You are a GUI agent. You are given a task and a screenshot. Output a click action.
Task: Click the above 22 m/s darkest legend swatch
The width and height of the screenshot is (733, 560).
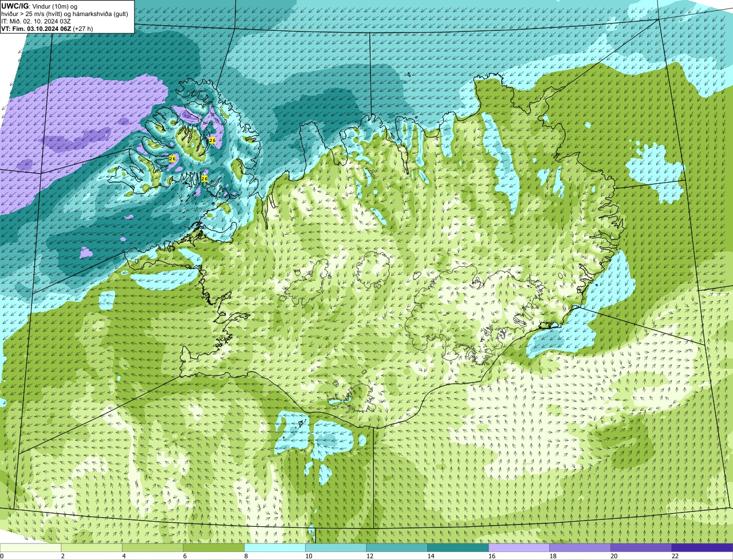click(702, 547)
